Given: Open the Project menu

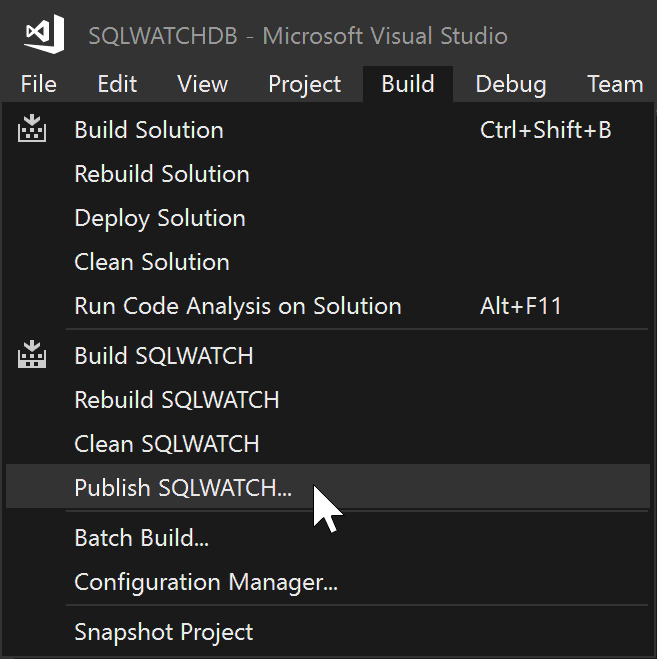Looking at the screenshot, I should (x=305, y=84).
